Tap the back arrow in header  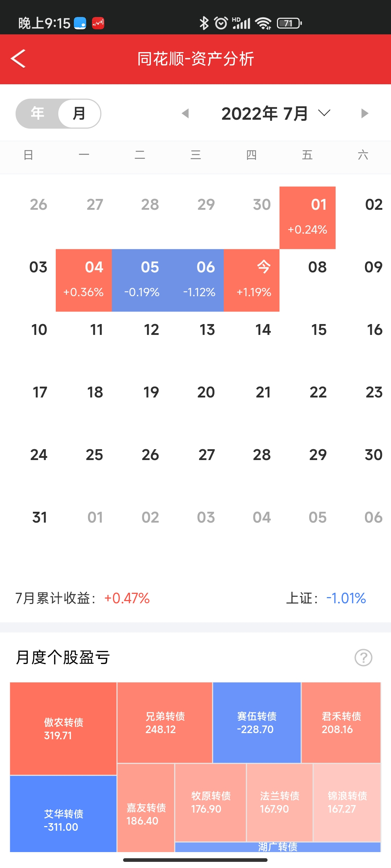(18, 59)
